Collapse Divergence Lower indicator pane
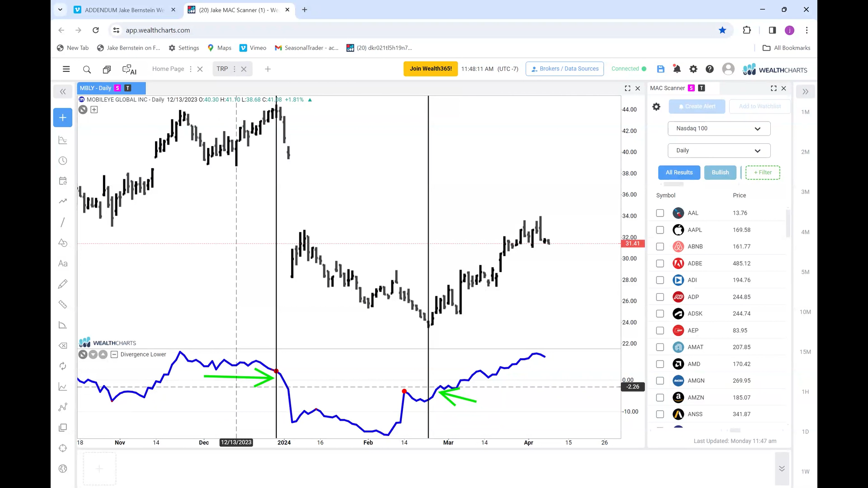The width and height of the screenshot is (868, 488). [x=114, y=355]
